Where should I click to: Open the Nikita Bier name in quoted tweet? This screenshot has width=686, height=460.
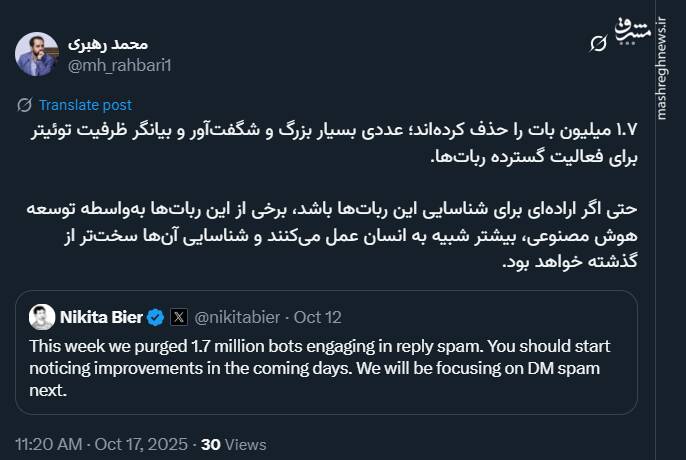pyautogui.click(x=102, y=318)
